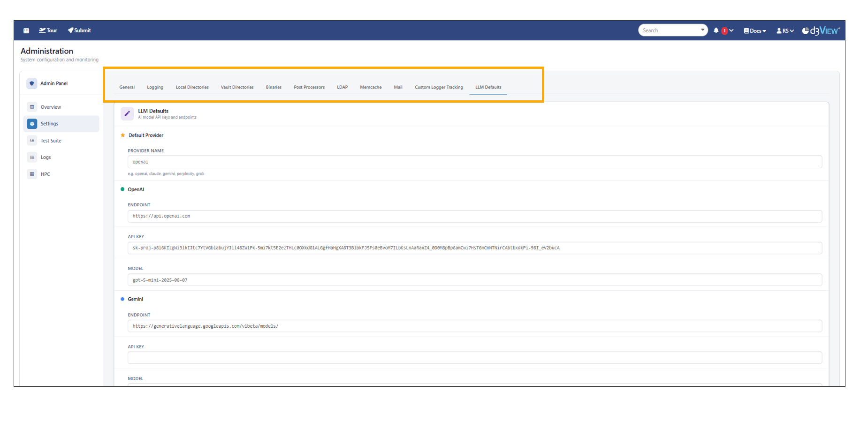Expand the RS user account menu
The image size is (868, 421).
[785, 31]
